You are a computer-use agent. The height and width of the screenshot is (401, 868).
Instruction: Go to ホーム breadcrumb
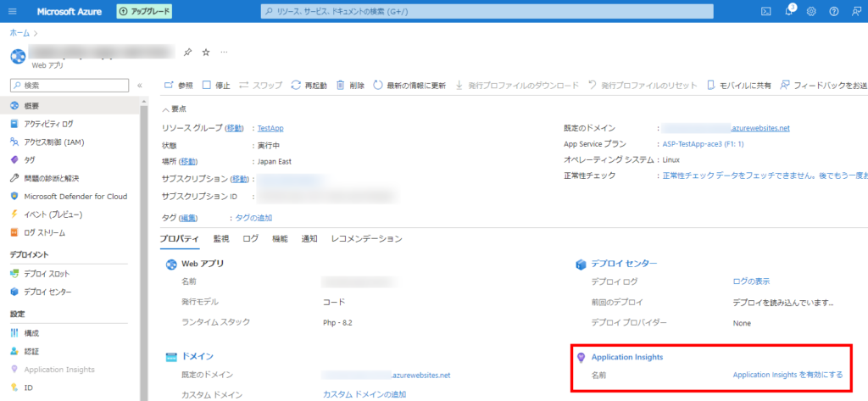[x=20, y=33]
